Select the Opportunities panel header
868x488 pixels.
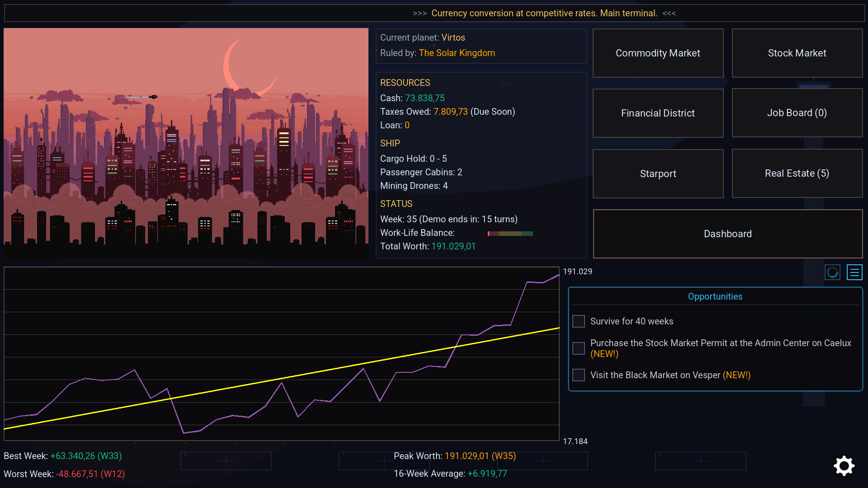point(715,296)
